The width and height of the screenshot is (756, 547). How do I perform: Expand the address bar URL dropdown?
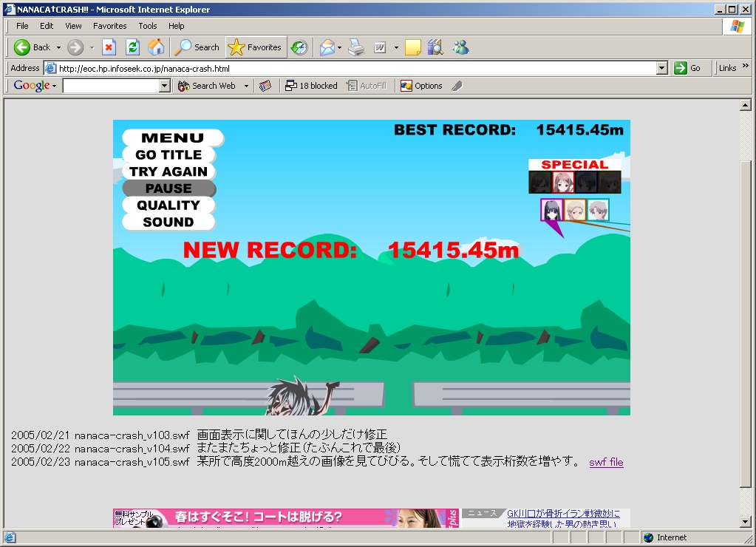coord(662,68)
